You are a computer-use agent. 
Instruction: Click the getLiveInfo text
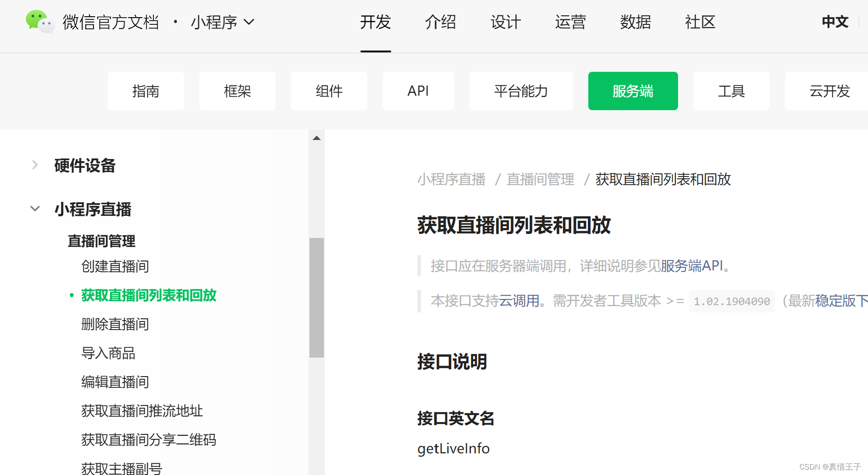point(453,448)
